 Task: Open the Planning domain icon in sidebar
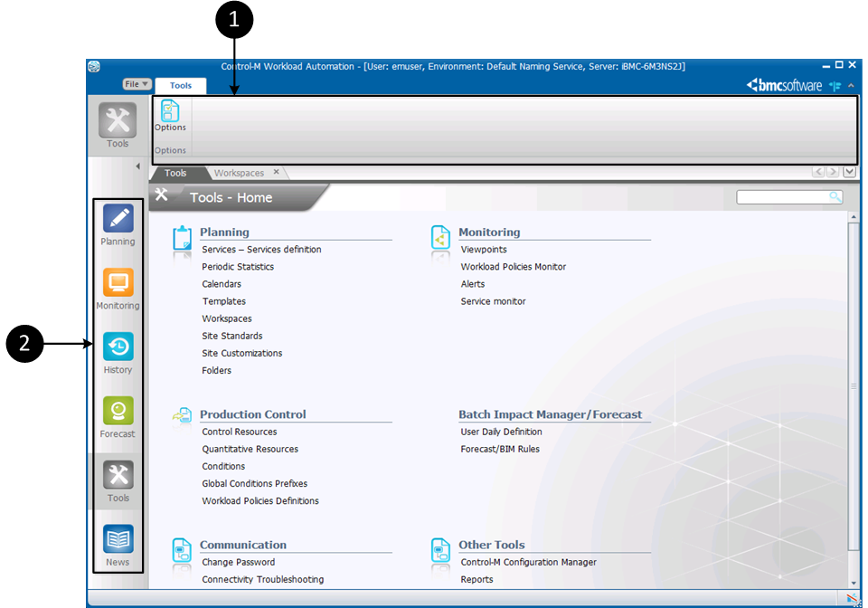[x=118, y=220]
